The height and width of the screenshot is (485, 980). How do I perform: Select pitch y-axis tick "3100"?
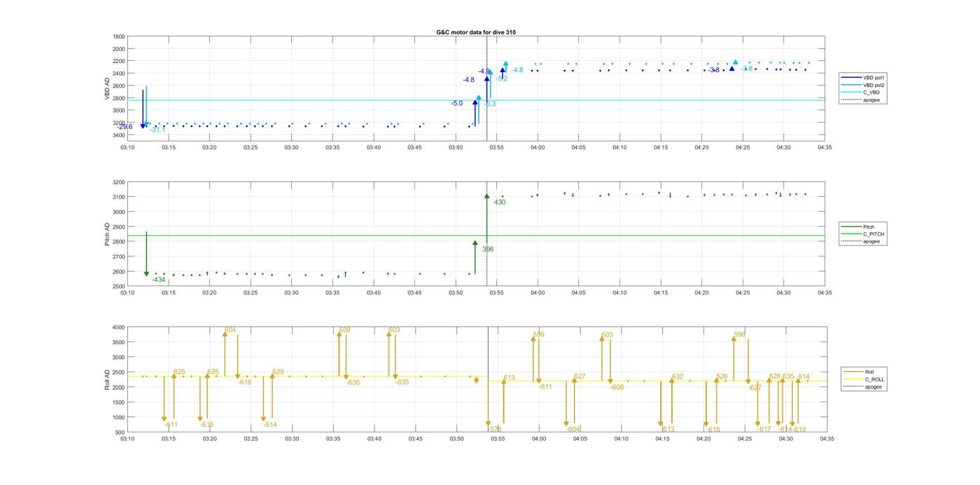click(x=119, y=197)
